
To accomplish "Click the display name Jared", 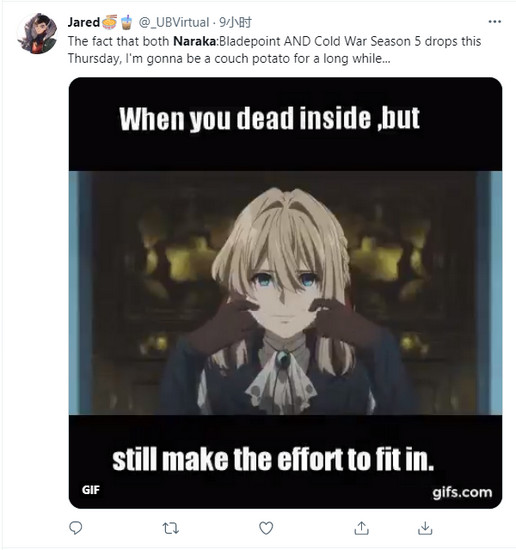I will click(x=83, y=22).
